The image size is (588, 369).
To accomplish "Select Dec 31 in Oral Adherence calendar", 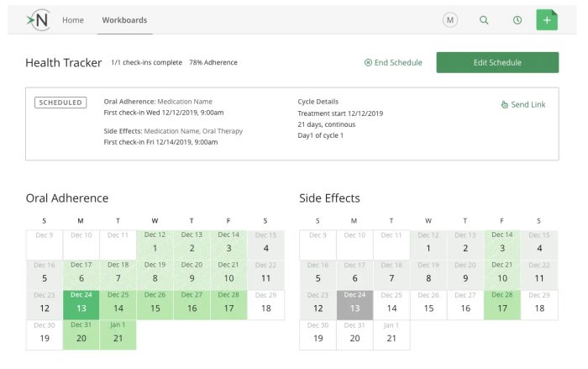I will point(81,333).
